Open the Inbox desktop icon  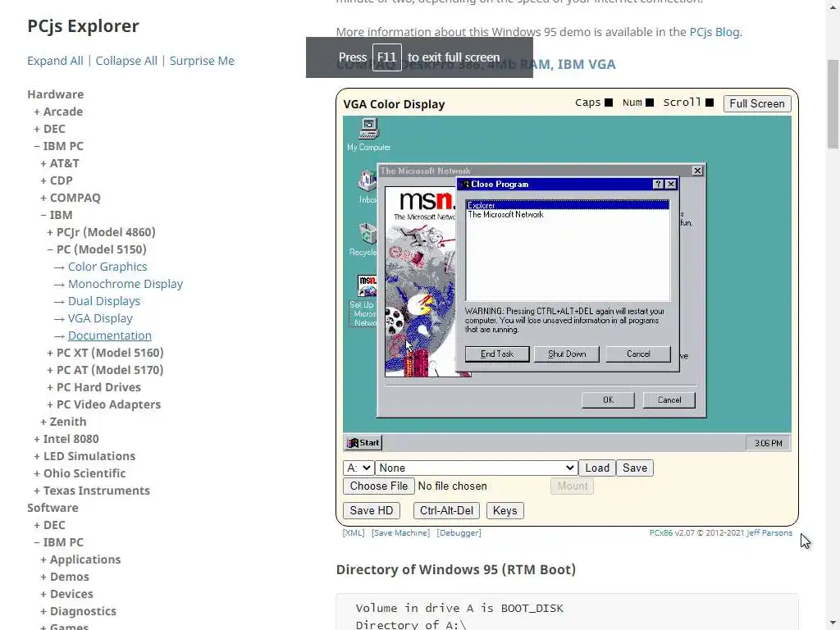(x=367, y=187)
